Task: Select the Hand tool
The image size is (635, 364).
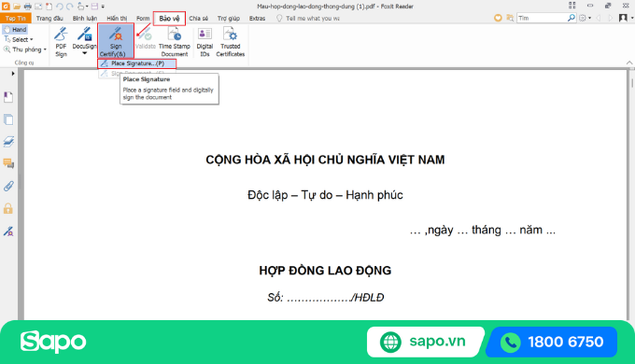Action: pos(15,30)
